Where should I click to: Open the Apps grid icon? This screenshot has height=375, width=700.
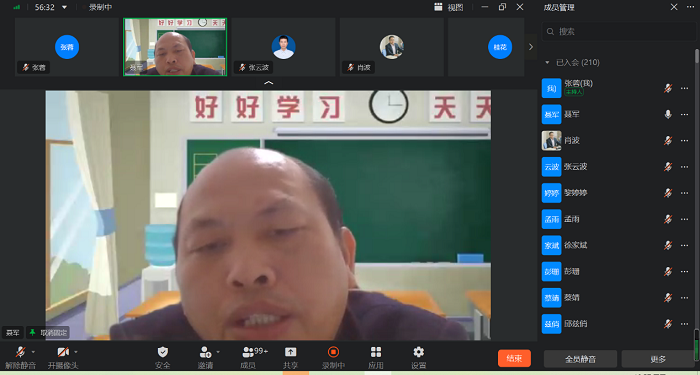click(x=376, y=352)
